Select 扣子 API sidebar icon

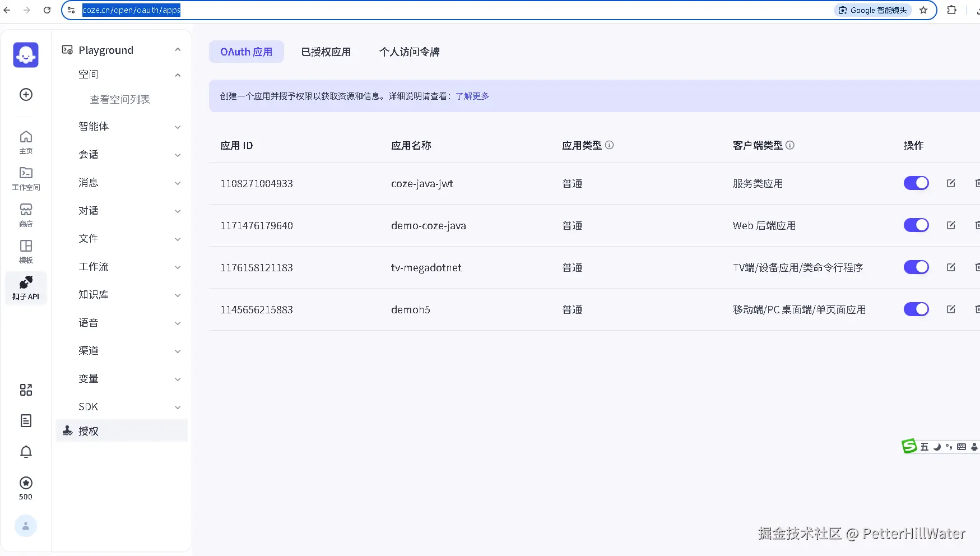26,288
